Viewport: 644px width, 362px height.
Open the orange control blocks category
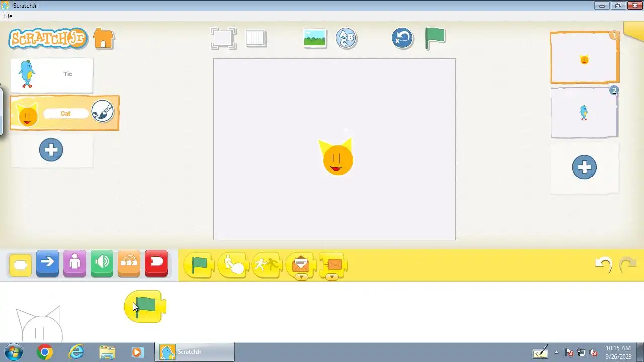[x=129, y=264]
